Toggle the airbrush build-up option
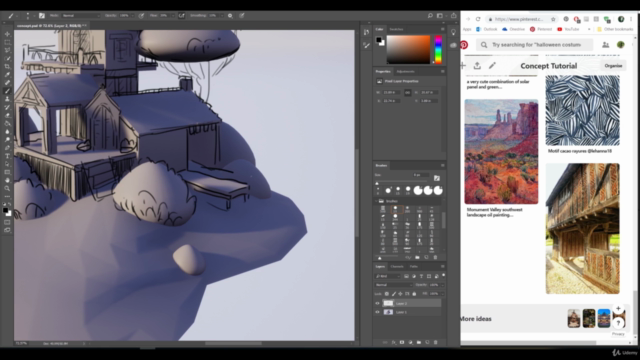Image resolution: width=640 pixels, height=360 pixels. point(181,16)
